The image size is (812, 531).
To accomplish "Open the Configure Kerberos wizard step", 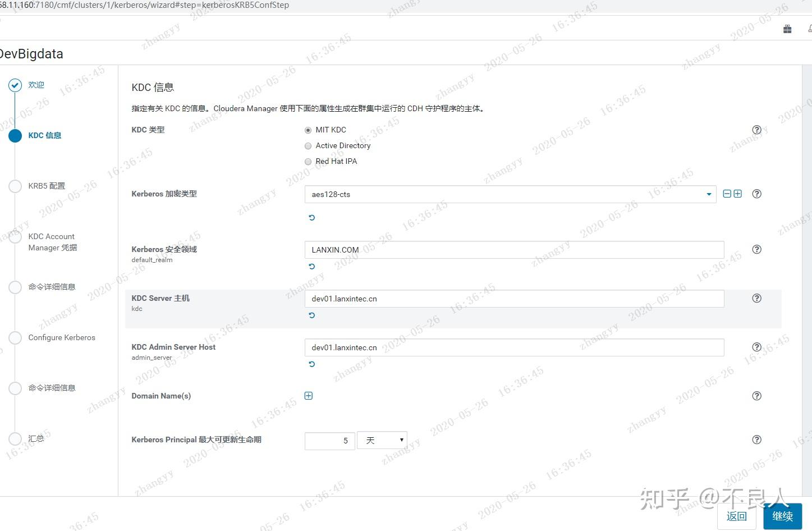I will click(x=62, y=337).
